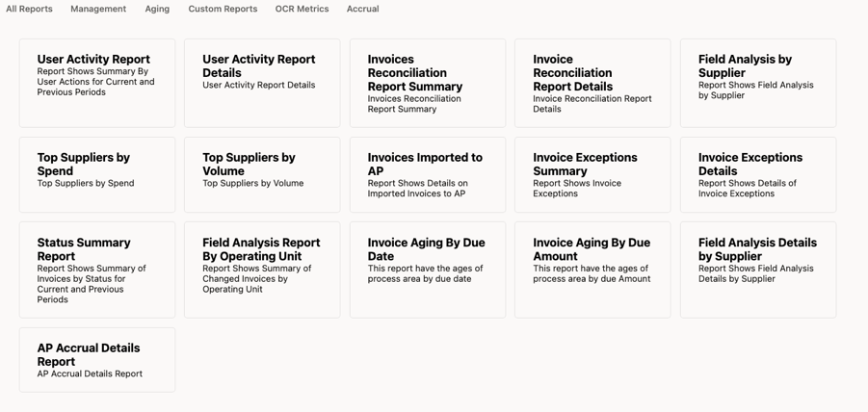Open Invoice Reconciliation Report Details card
Screen dimensions: 868x412
592,83
